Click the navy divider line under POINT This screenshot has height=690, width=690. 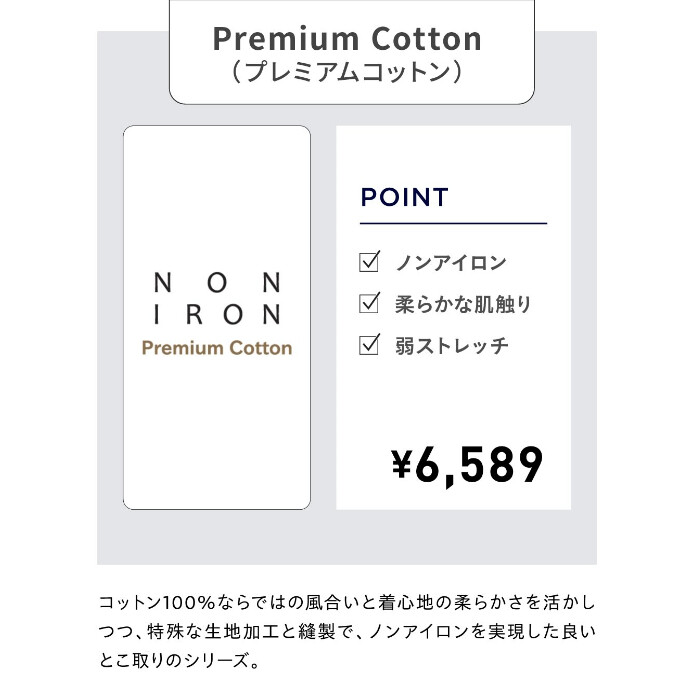[x=453, y=223]
